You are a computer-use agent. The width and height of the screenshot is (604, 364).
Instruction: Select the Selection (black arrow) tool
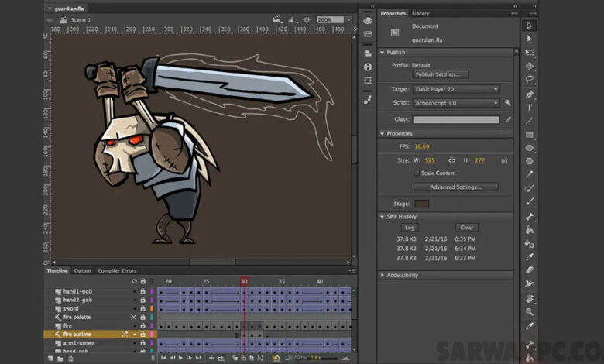tap(529, 26)
